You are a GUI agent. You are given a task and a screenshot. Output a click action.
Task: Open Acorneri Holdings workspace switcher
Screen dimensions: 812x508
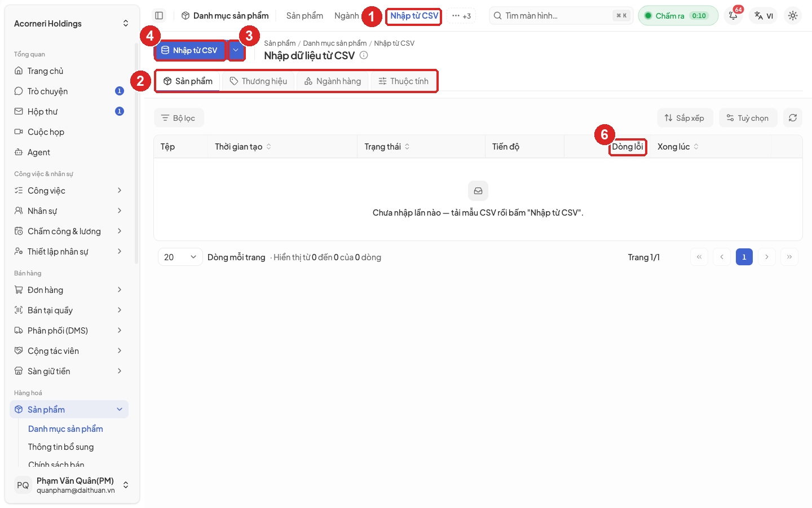point(71,24)
